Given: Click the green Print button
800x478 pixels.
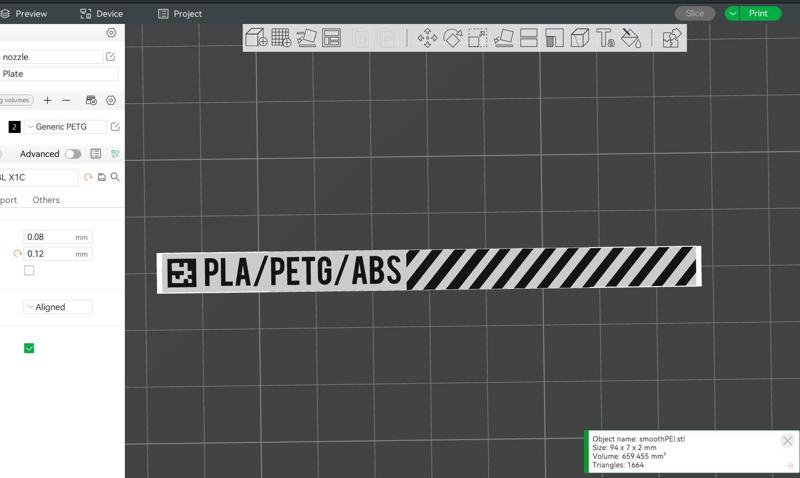Looking at the screenshot, I should [759, 13].
